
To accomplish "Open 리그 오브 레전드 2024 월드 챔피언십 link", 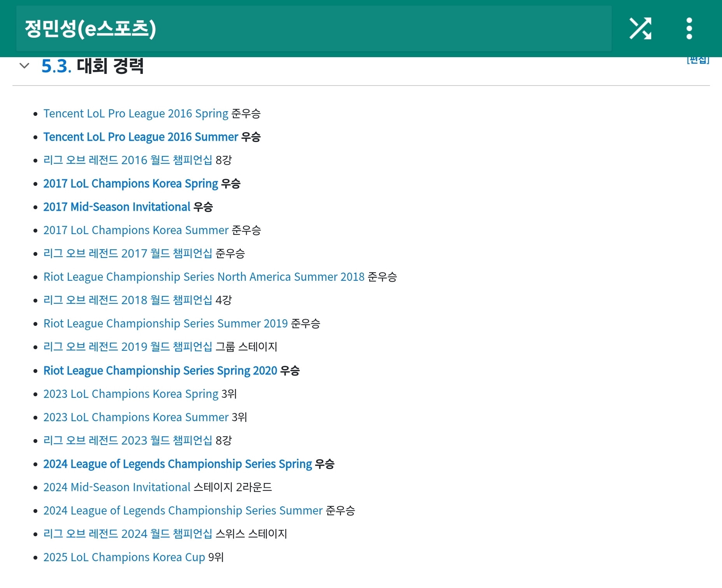I will point(128,534).
